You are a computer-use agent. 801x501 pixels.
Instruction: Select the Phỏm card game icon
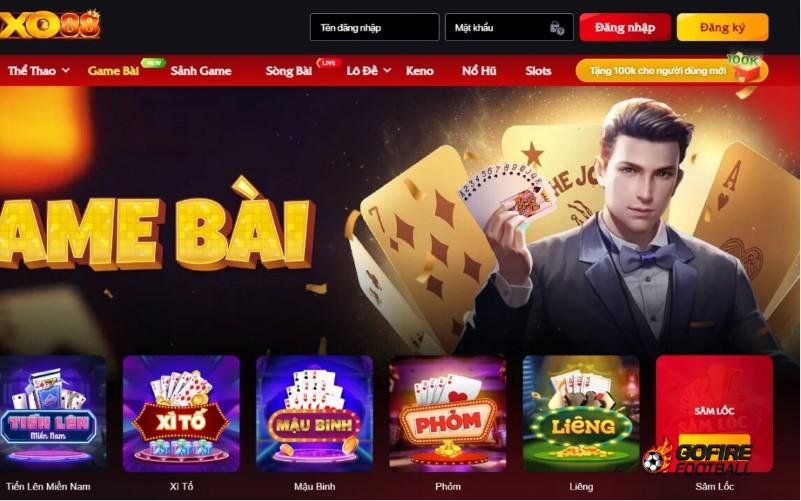(x=448, y=413)
